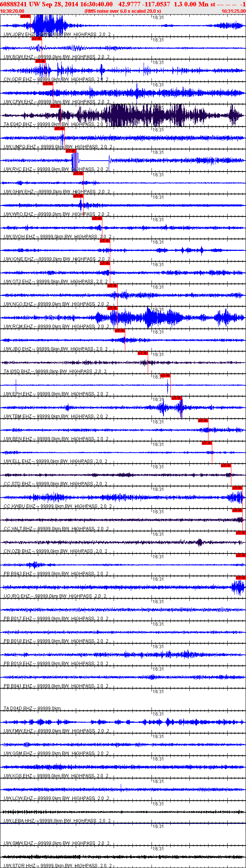Click the pick marker on the CC.STD trace
Screen dimensions: 246x868
(x=226, y=465)
